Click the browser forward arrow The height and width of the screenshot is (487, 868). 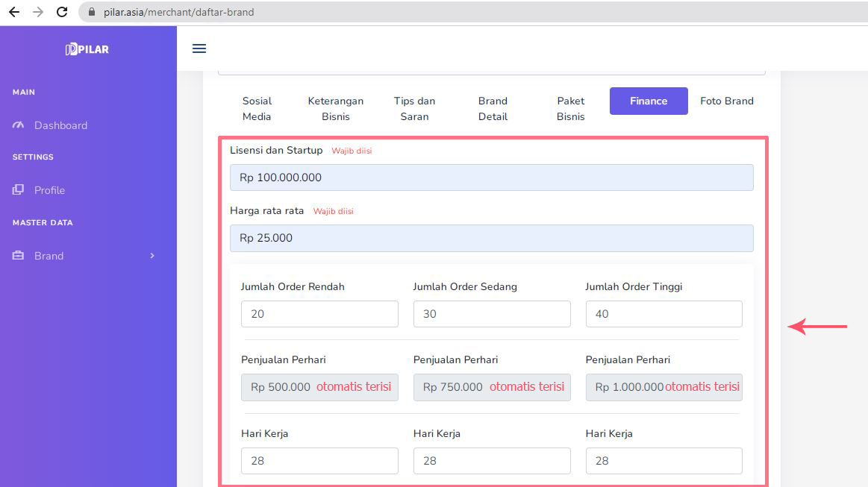pyautogui.click(x=38, y=12)
